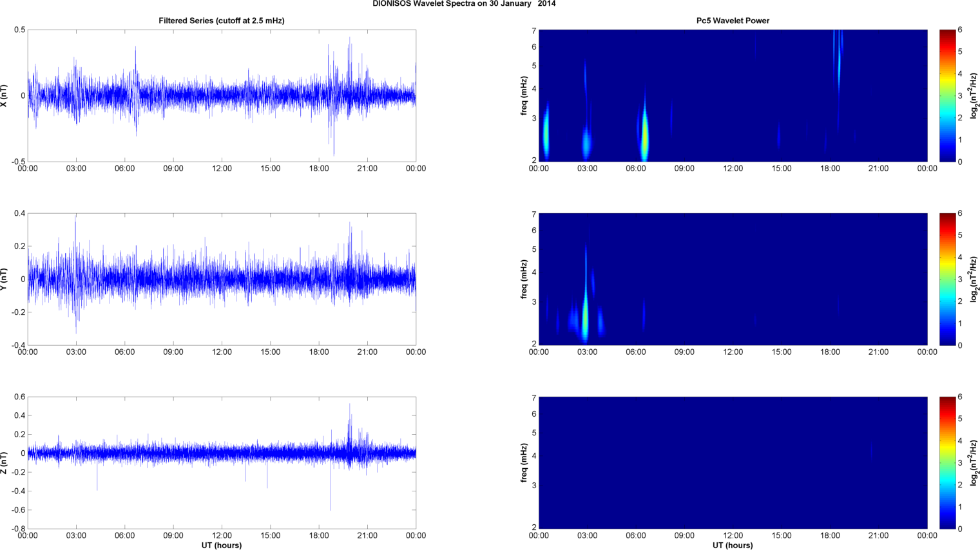Image resolution: width=980 pixels, height=550 pixels.
Task: Select the dark blue Z wavelet spectrogram panel
Action: (x=733, y=462)
